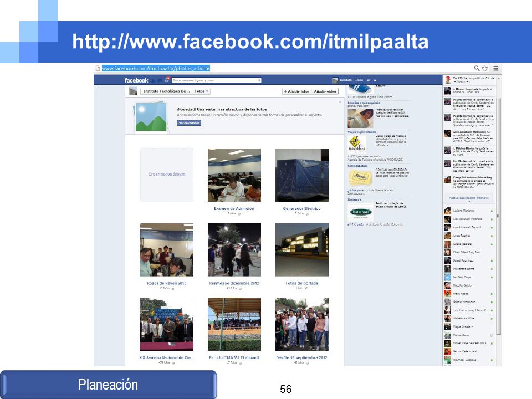Image resolution: width=532 pixels, height=399 pixels.
Task: Open the friend requests icon in Facebook header
Action: pos(154,80)
